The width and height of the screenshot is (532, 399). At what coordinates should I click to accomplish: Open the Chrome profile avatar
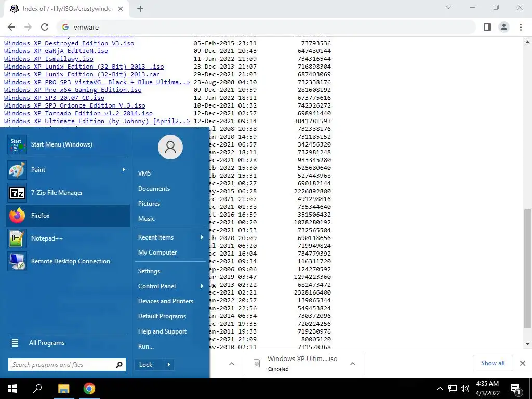(504, 27)
